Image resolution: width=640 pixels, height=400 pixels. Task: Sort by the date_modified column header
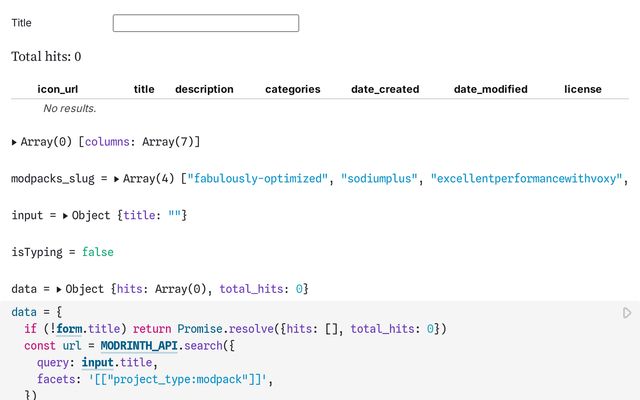point(490,89)
